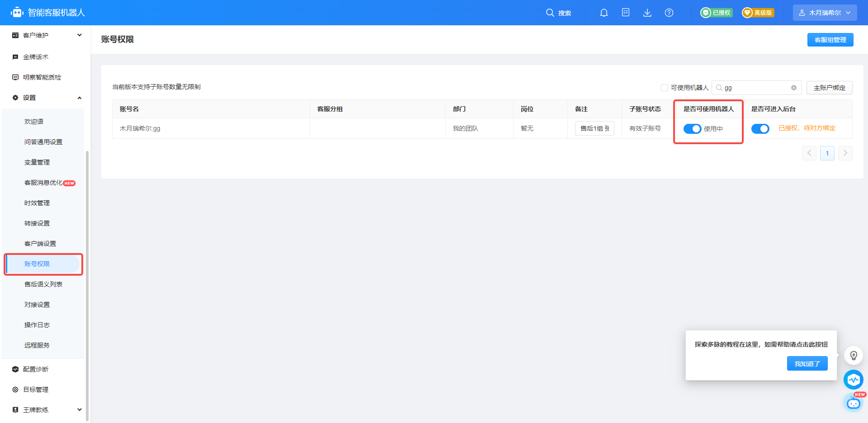868x423 pixels.
Task: Dismiss tooltip with 我知道了 button
Action: pos(807,363)
